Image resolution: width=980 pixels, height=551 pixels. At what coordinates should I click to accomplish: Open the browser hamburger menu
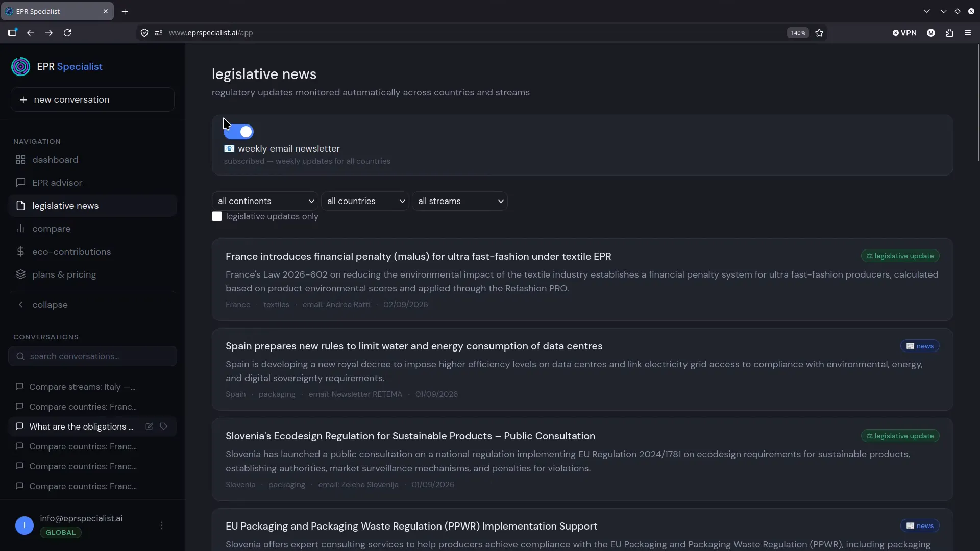tap(968, 33)
